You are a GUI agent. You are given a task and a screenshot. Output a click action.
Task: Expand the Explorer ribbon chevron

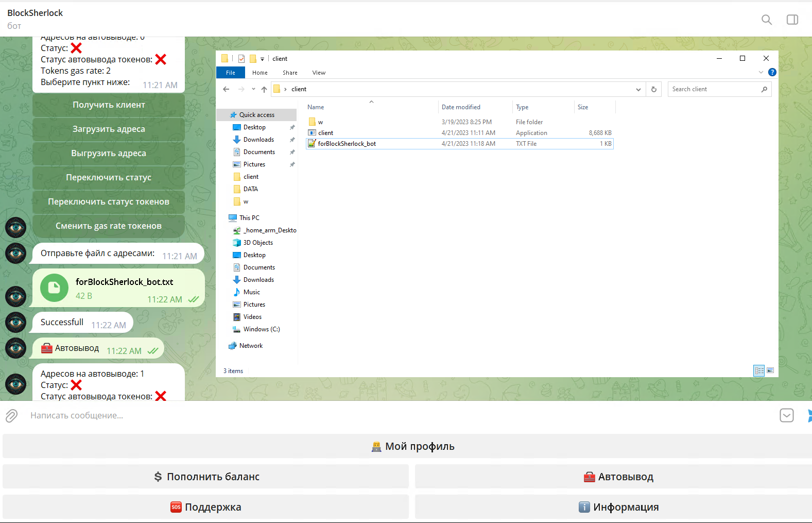761,72
